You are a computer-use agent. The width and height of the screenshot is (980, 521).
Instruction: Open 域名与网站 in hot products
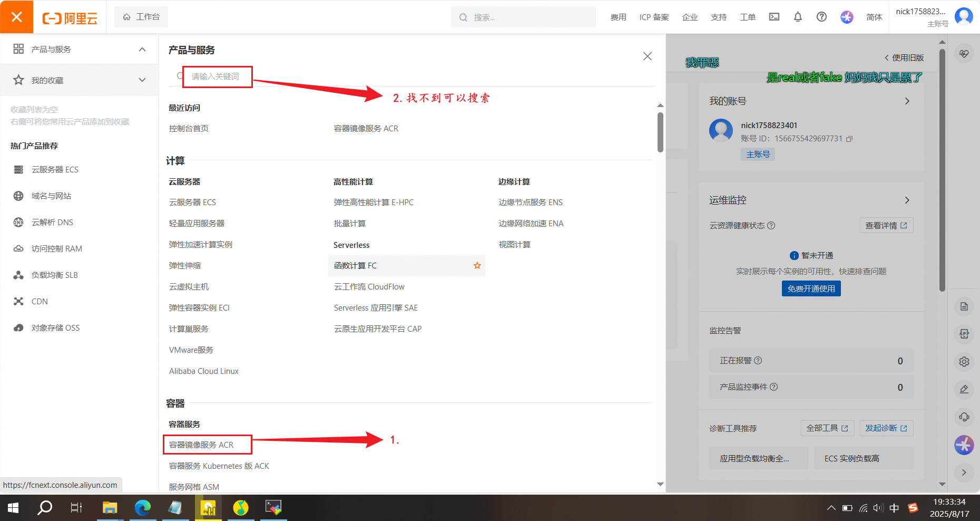pos(51,196)
